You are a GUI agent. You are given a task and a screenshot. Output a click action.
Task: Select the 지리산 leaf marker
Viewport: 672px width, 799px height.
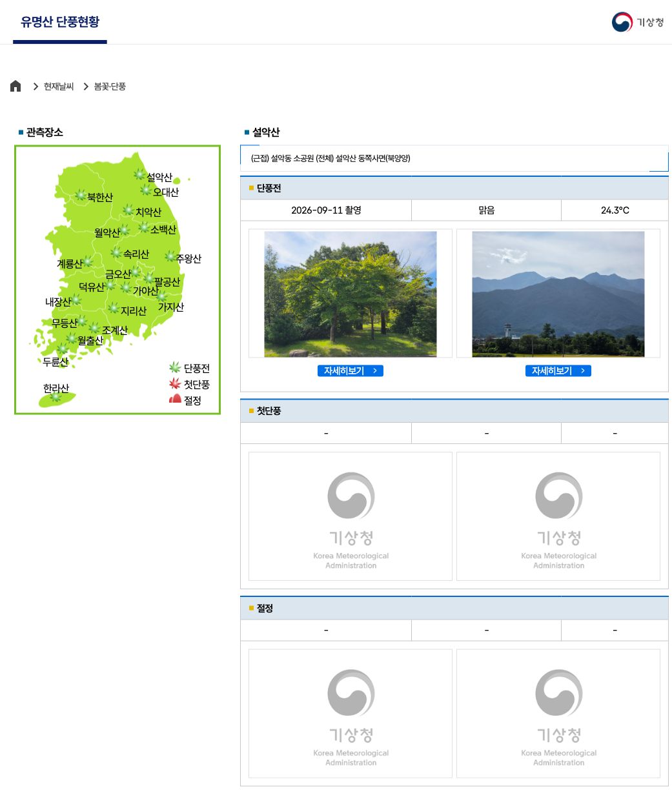114,308
